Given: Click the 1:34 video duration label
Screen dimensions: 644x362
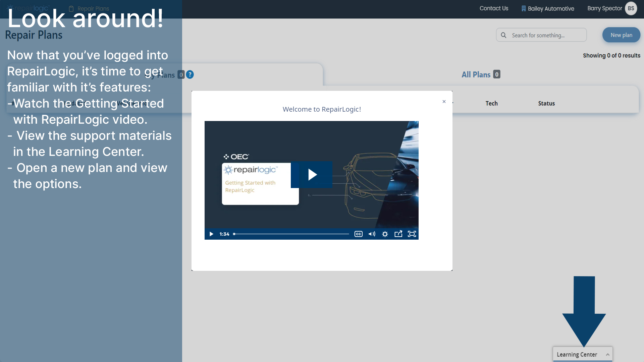Looking at the screenshot, I should 224,234.
